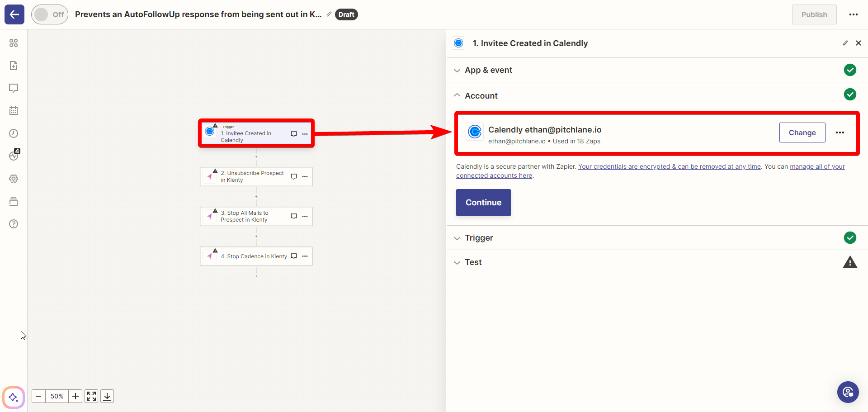Zoom in the canvas with plus button

pos(75,396)
